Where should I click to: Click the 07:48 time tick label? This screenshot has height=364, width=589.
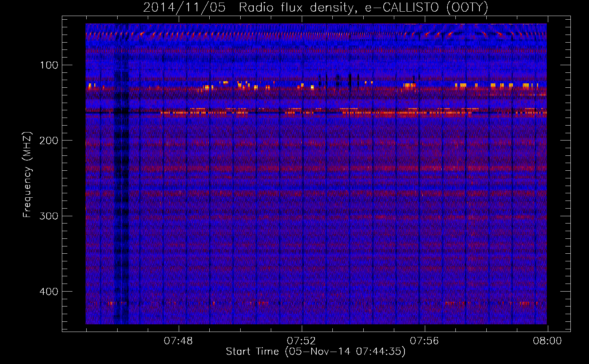coord(178,341)
